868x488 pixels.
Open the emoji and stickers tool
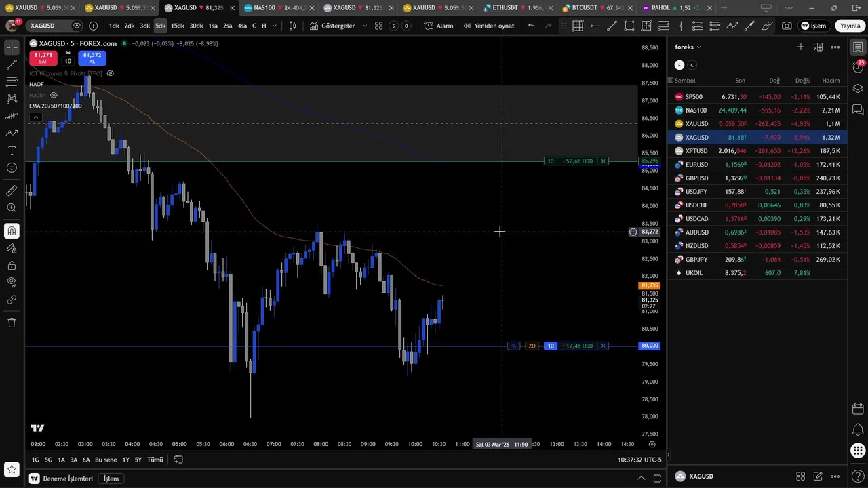tap(12, 167)
